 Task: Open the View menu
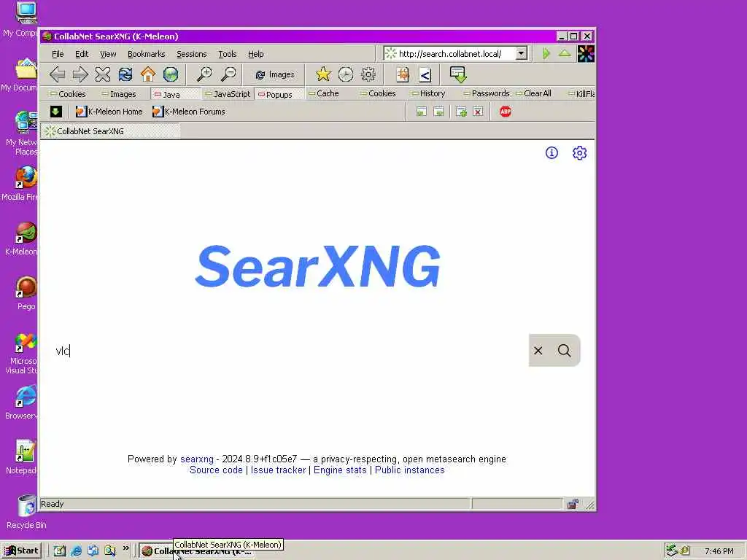(x=108, y=54)
